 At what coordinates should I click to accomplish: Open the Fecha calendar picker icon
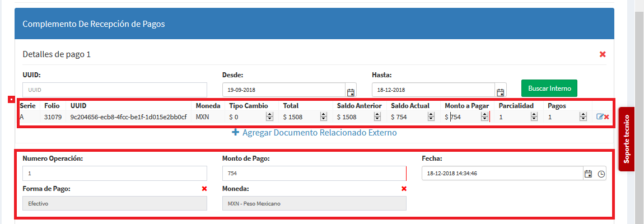pyautogui.click(x=588, y=174)
